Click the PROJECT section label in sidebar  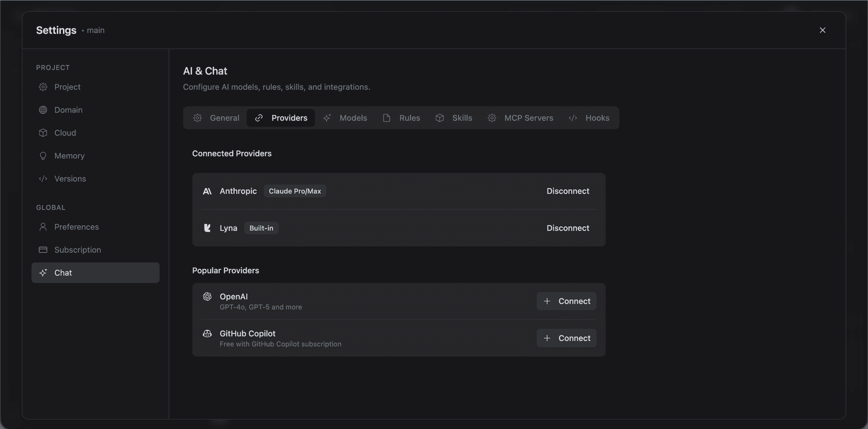pos(53,68)
